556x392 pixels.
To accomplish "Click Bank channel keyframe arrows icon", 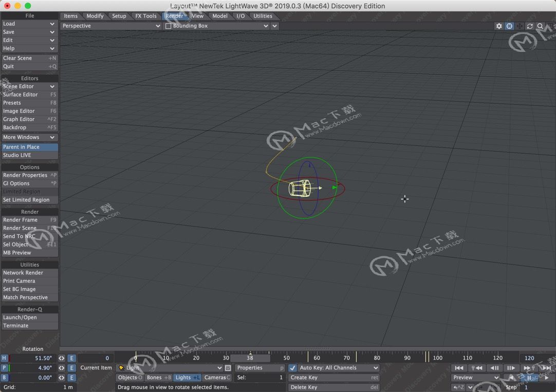I will tap(61, 378).
